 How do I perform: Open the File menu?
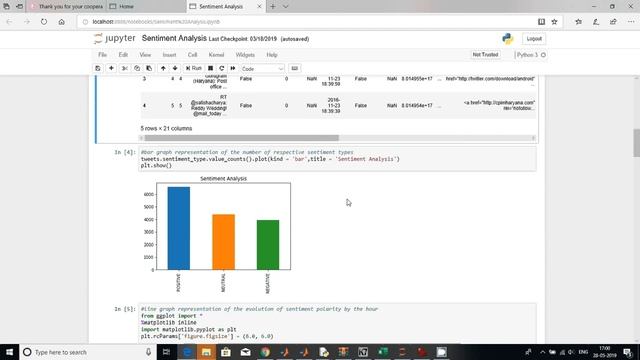(102, 55)
